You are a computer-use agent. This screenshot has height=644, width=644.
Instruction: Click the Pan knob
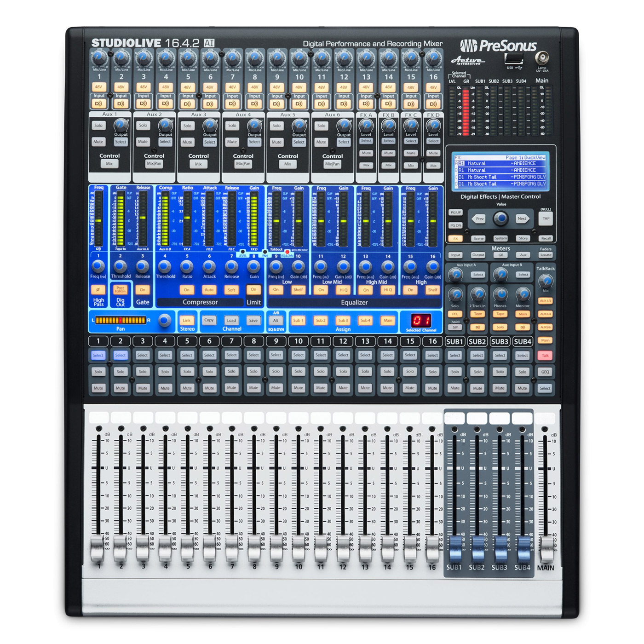tap(165, 320)
